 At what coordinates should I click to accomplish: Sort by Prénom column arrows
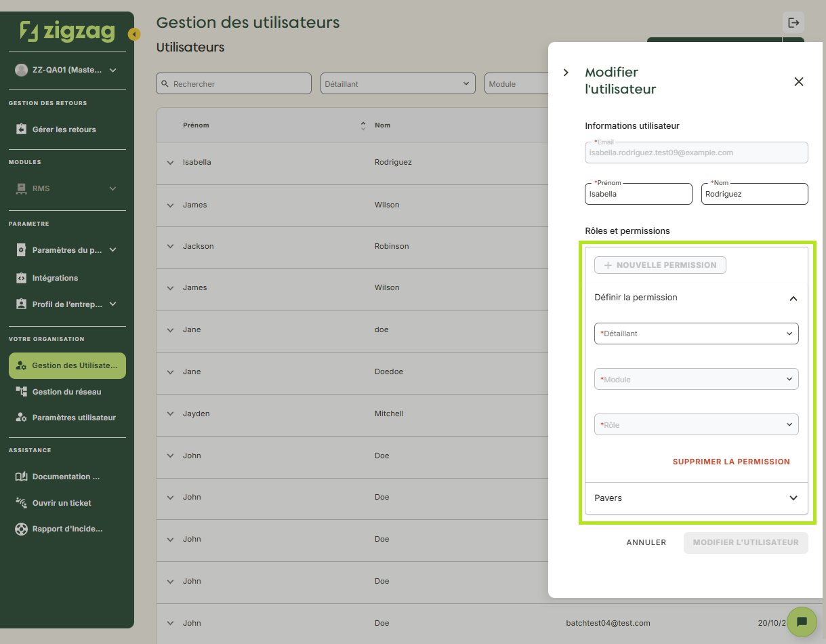pyautogui.click(x=363, y=125)
